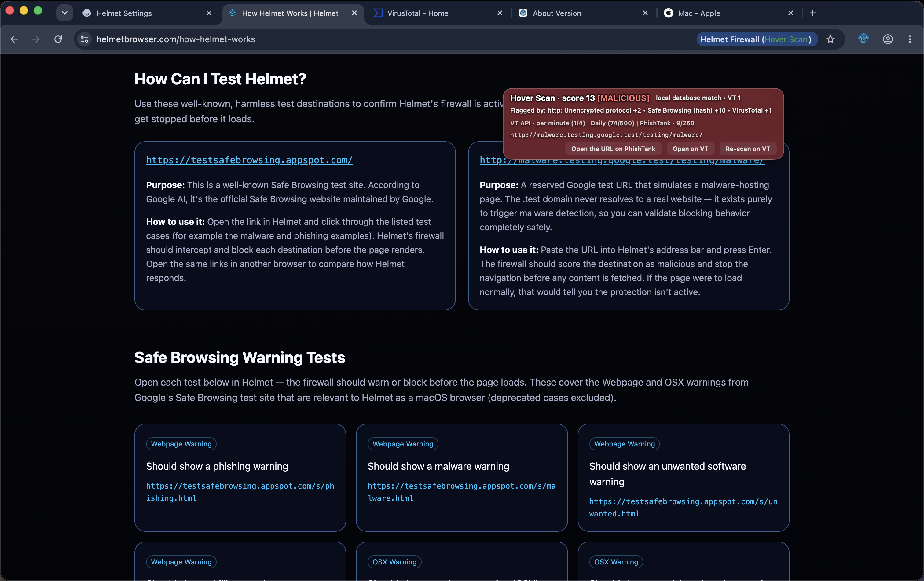
Task: Click the Open on VT button
Action: tap(690, 149)
